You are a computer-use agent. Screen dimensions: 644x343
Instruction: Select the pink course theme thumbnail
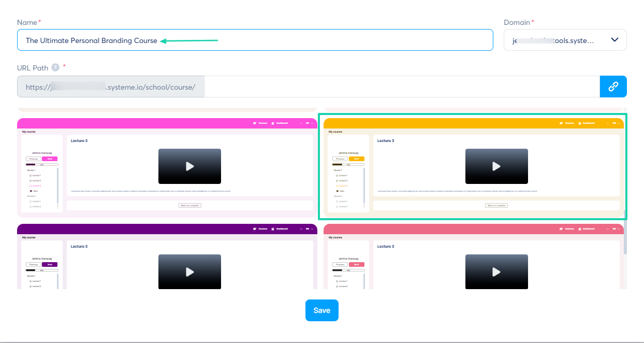point(167,168)
